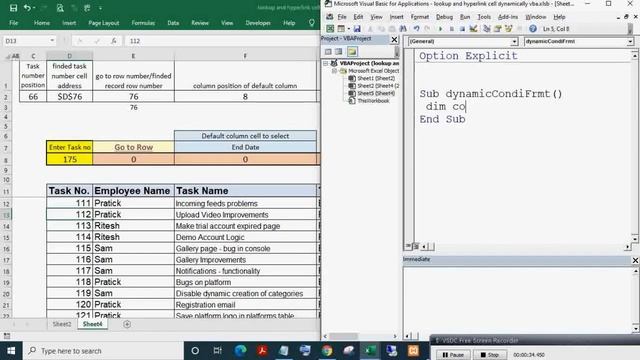Click the Type here to search box
Viewport: 640px width, 360px height.
tap(103, 351)
